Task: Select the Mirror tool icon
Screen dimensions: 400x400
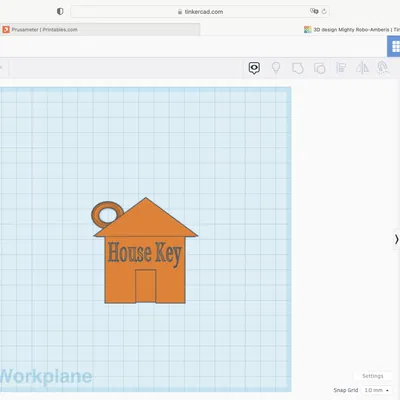Action: [x=362, y=68]
